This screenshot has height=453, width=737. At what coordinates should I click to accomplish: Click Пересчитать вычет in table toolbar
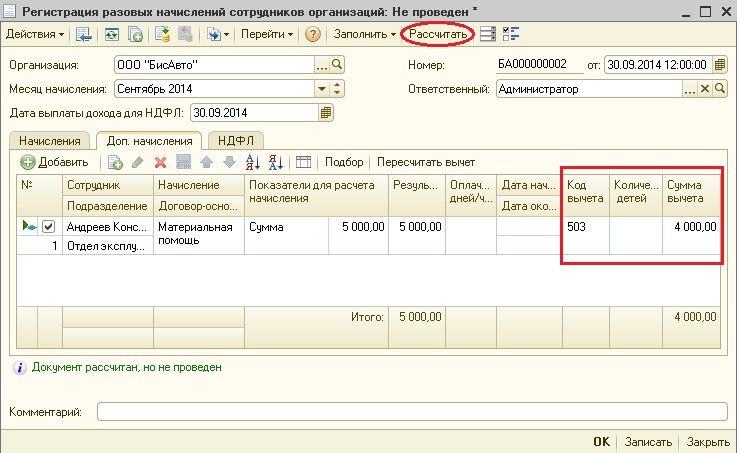click(426, 162)
